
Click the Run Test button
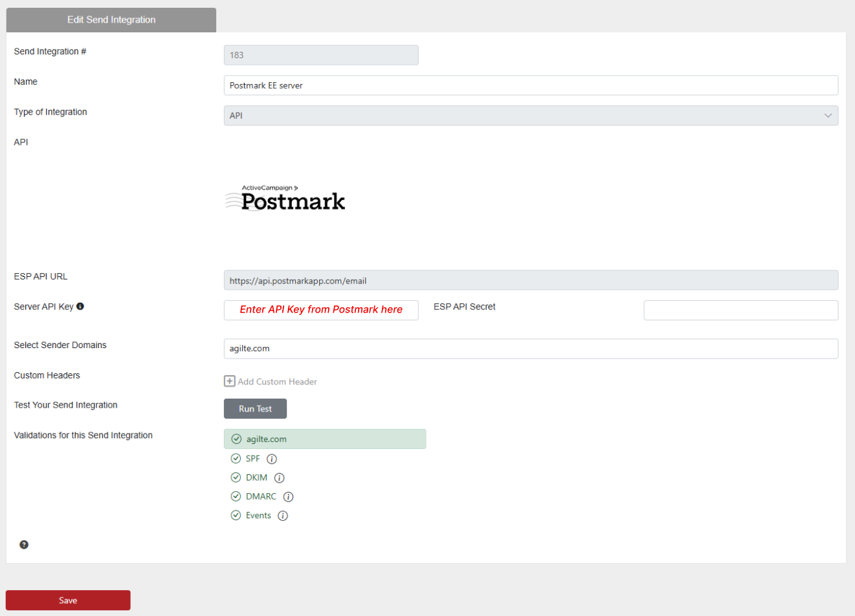pos(255,408)
